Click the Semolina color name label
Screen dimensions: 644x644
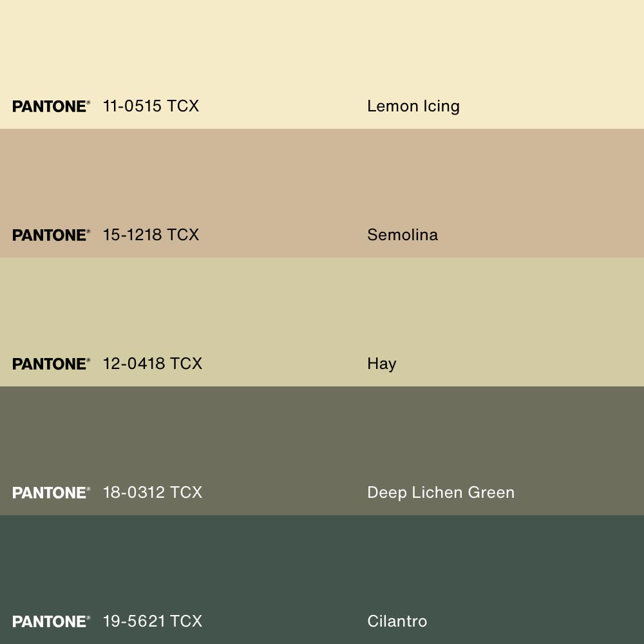pyautogui.click(x=402, y=235)
